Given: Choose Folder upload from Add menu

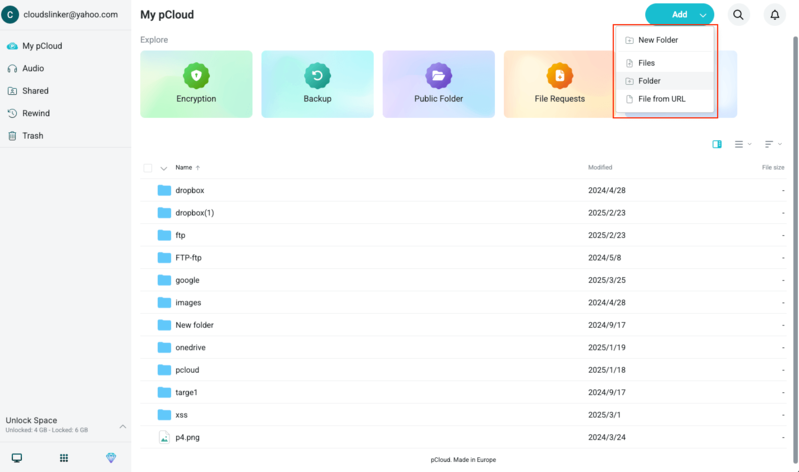Looking at the screenshot, I should pos(664,81).
